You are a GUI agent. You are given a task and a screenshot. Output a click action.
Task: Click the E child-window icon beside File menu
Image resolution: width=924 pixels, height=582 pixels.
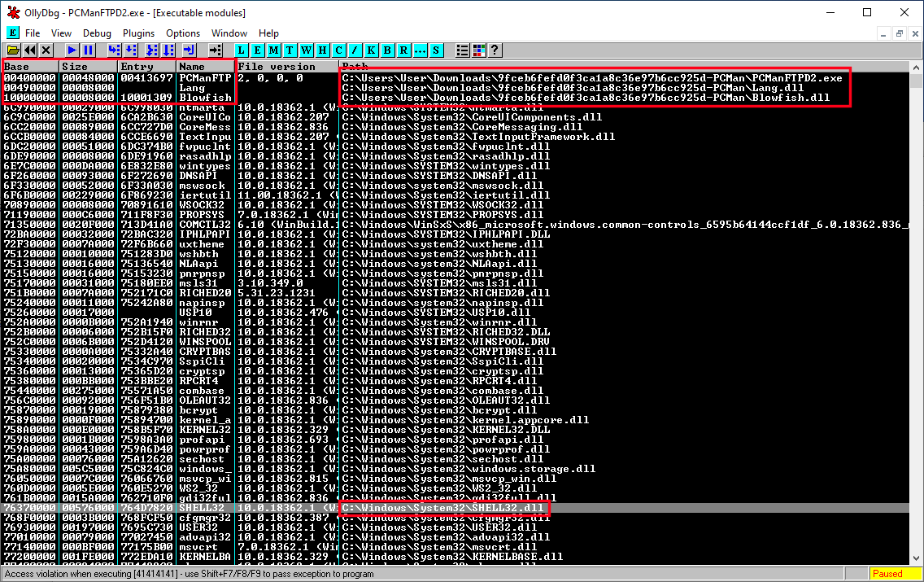[x=12, y=33]
